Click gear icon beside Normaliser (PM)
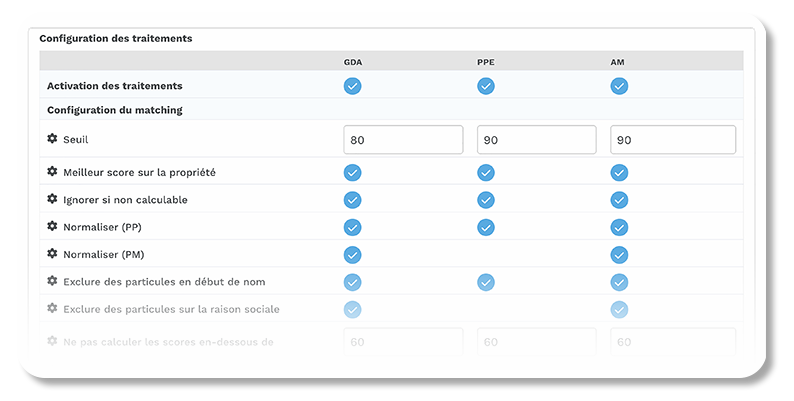This screenshot has height=401, width=794. point(53,254)
